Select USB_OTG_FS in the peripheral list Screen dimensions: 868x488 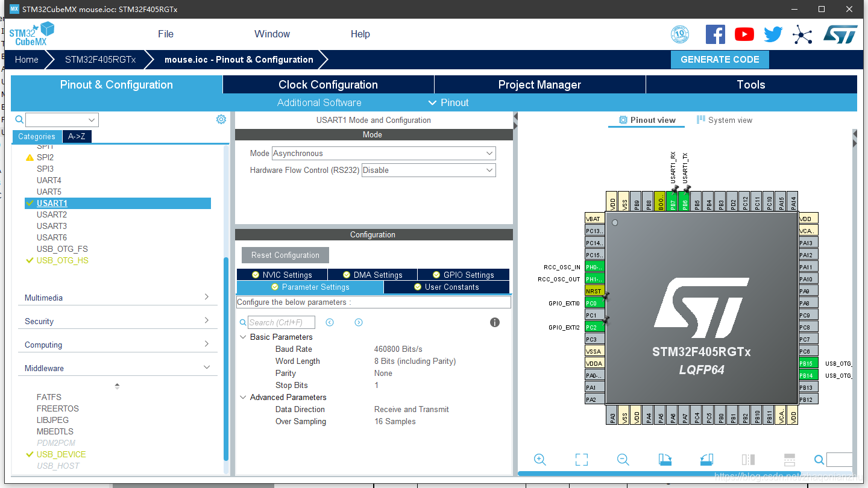[x=62, y=249]
